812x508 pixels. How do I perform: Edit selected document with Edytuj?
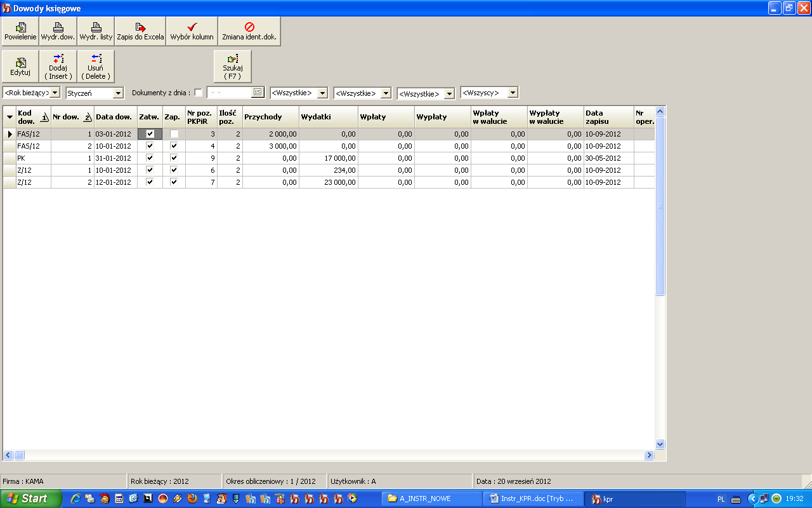click(x=20, y=67)
